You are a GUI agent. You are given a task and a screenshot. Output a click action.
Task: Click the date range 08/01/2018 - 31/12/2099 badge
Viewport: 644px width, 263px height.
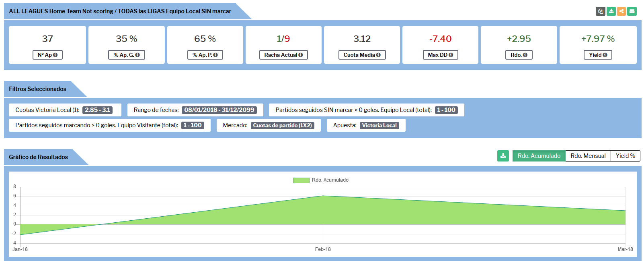pos(219,110)
